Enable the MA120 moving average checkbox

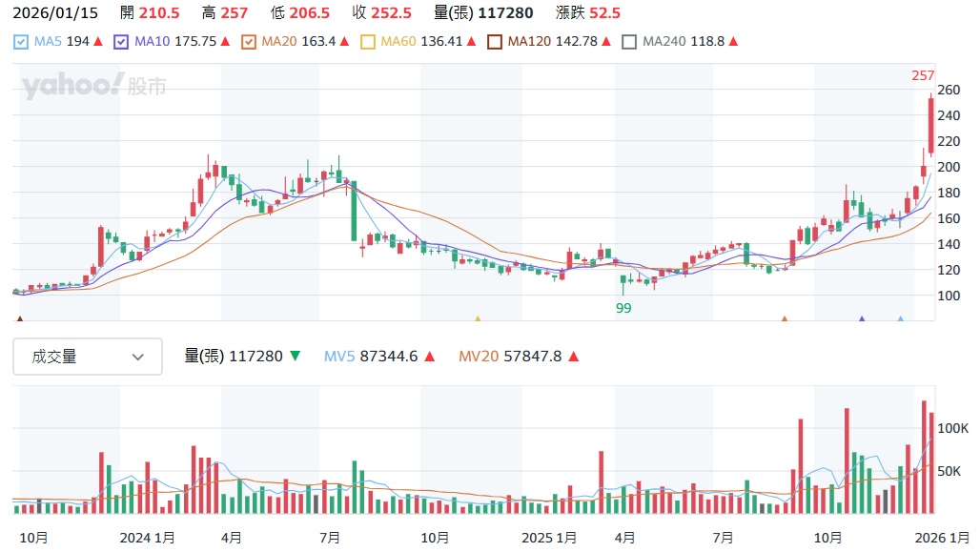tap(494, 42)
